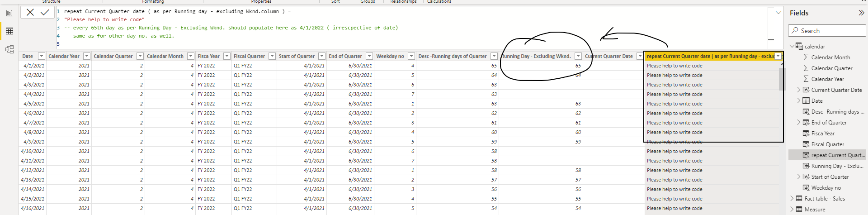Viewport: 868px width, 215px height.
Task: Collapse the Fields pane with double chevron
Action: pos(861,13)
